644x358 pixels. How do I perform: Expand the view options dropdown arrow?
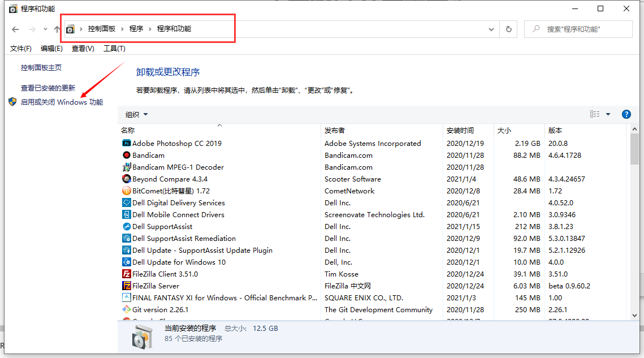click(x=608, y=114)
